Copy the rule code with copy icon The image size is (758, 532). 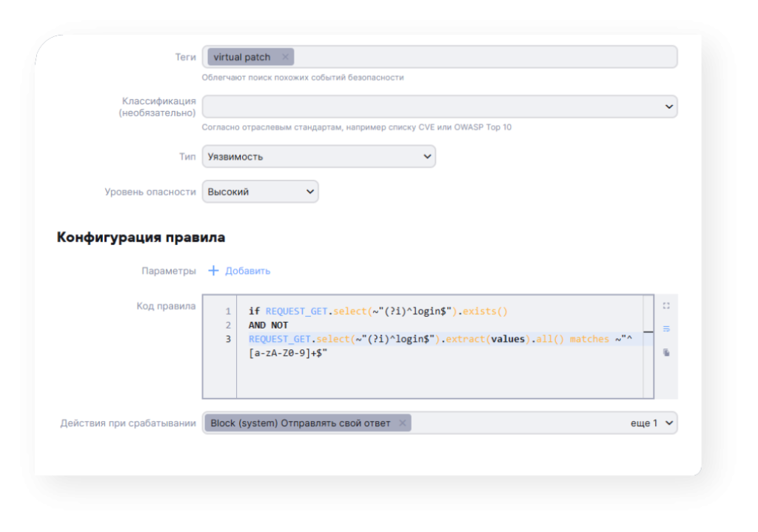tap(666, 353)
